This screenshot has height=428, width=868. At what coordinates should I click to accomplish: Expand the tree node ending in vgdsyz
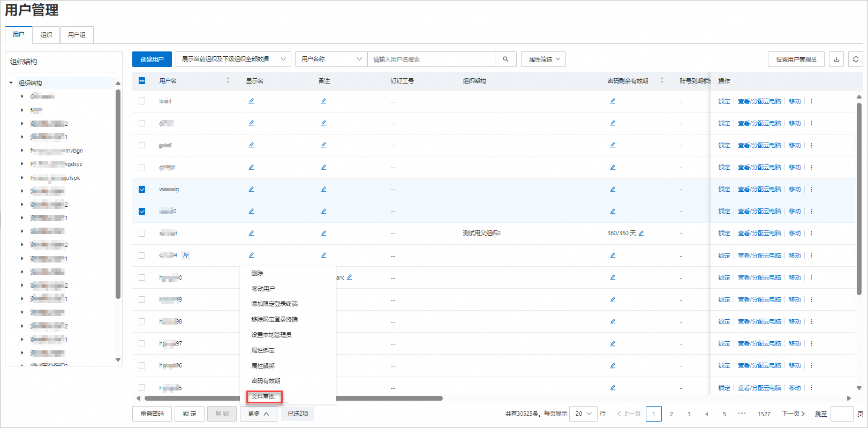pos(22,164)
